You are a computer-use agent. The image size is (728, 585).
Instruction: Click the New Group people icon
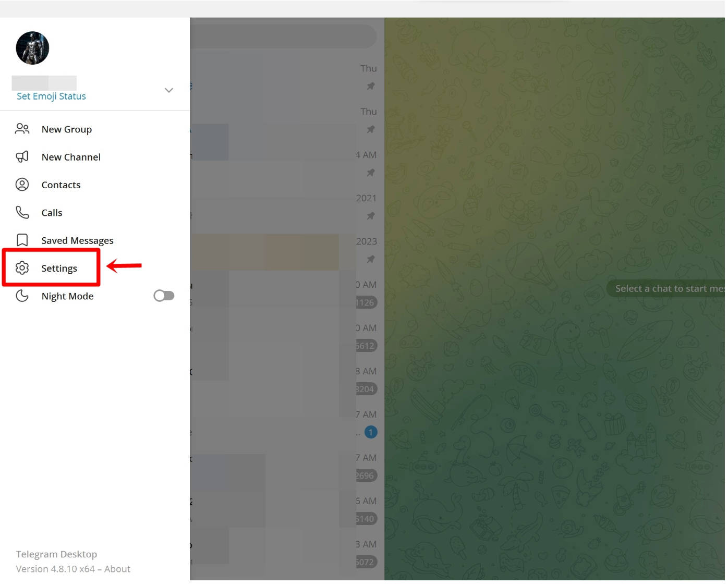(22, 129)
